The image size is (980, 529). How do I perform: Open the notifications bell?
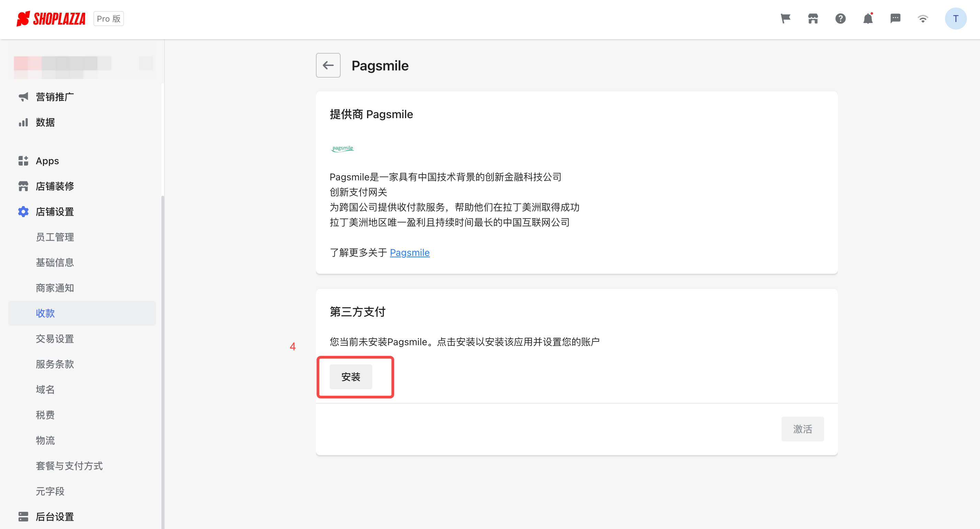(868, 19)
